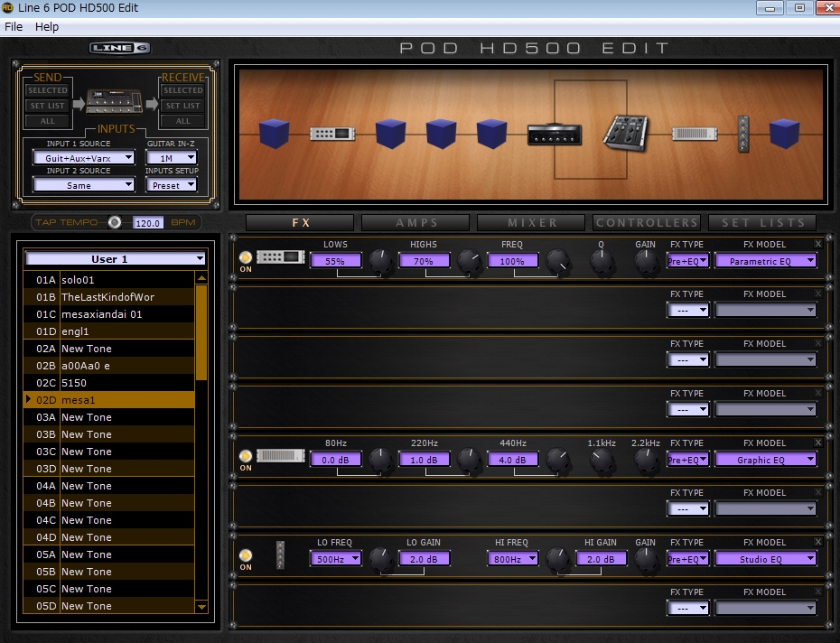Click preset list scroll down arrow

coord(201,607)
